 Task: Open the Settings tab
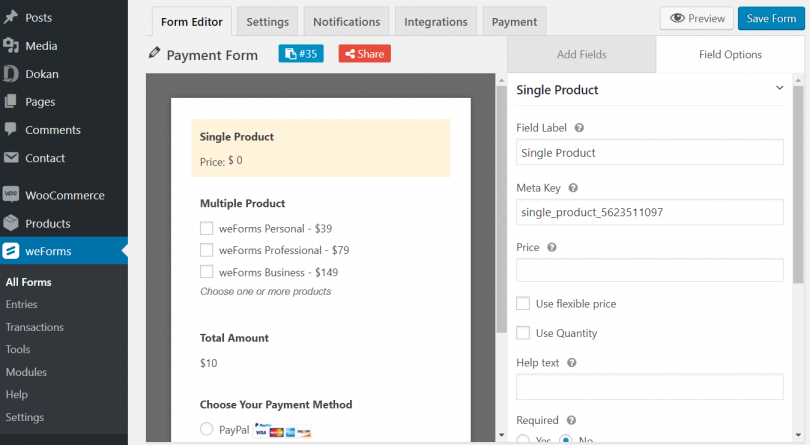[x=267, y=22]
